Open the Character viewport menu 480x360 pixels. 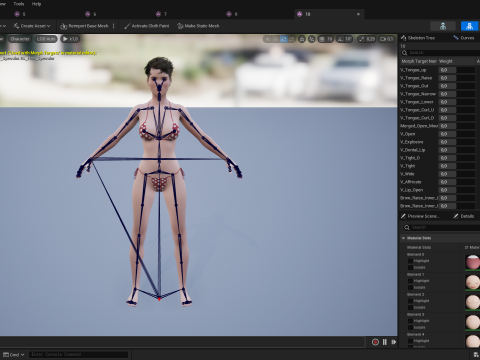point(20,39)
